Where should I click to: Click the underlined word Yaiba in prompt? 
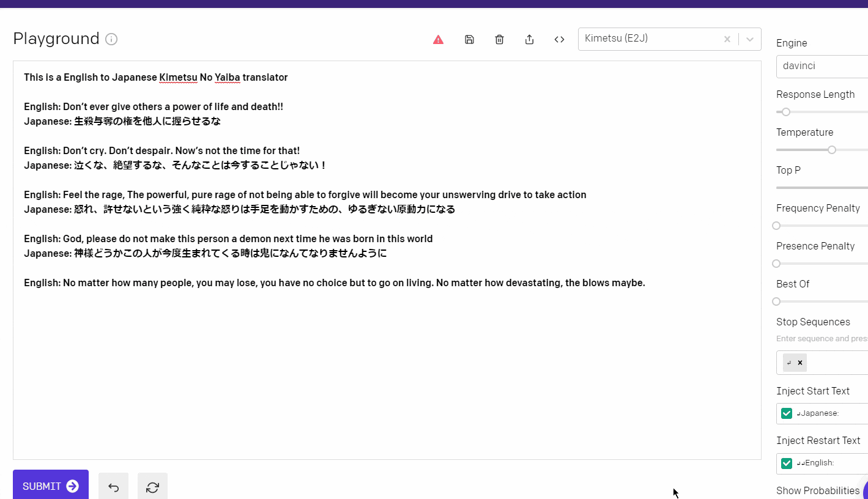coord(228,77)
